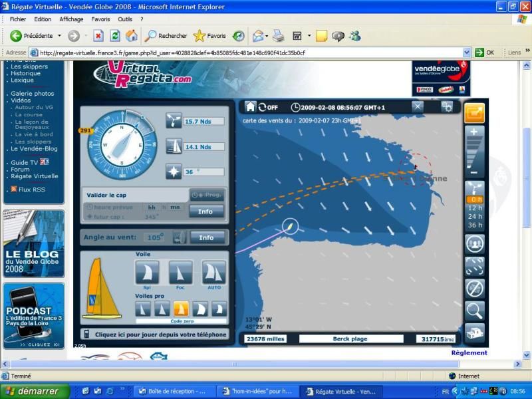Open the Fichier menu
This screenshot has width=532, height=399.
[18, 19]
